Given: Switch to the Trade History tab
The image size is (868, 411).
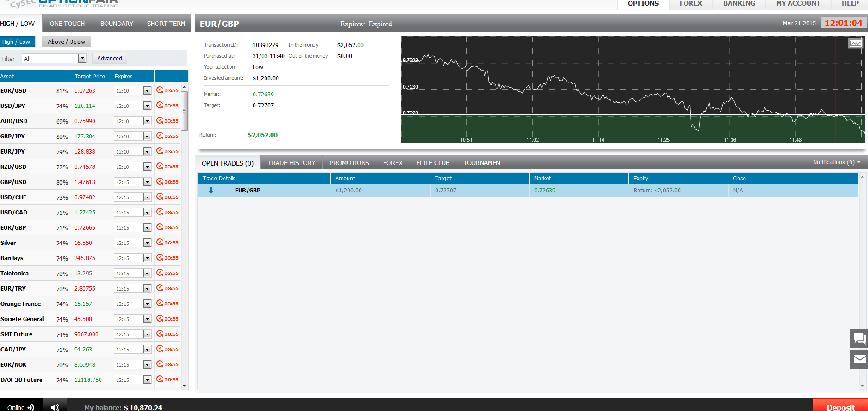Looking at the screenshot, I should point(291,163).
